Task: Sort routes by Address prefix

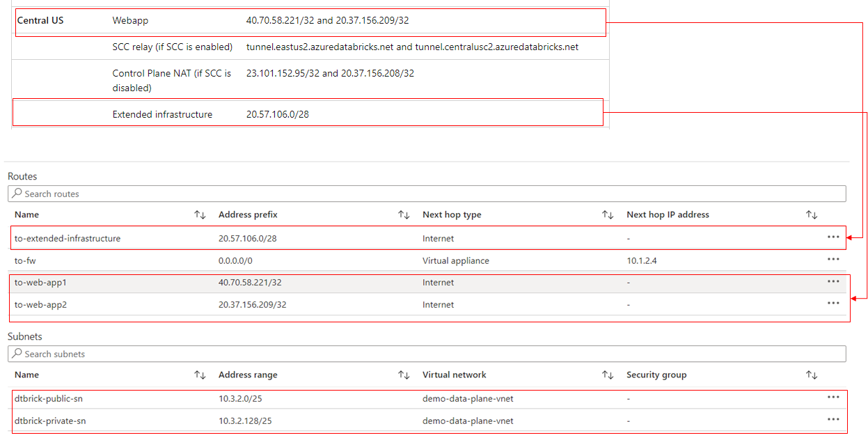Action: tap(404, 215)
